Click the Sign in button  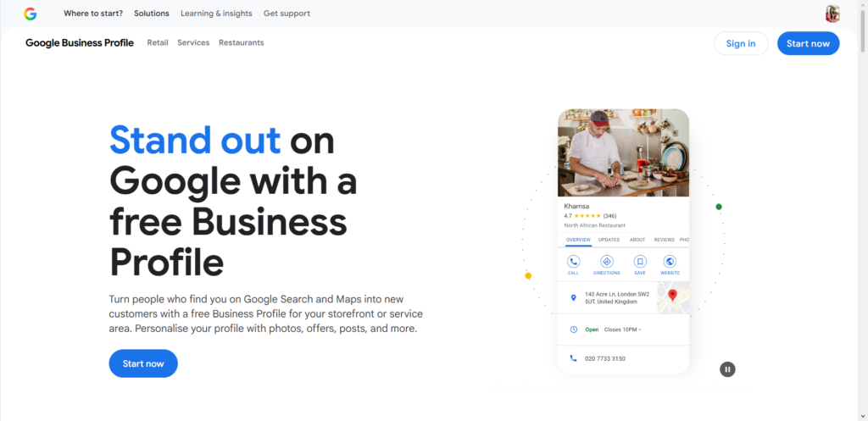click(x=740, y=43)
